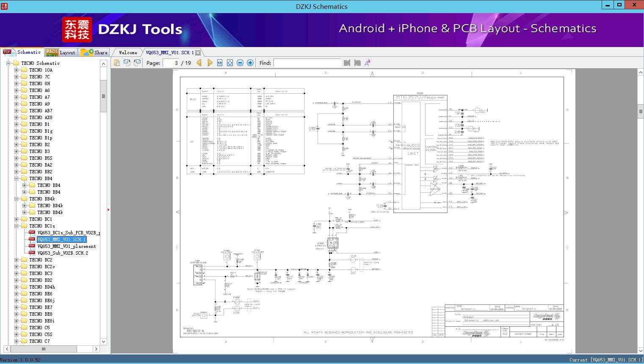
Task: Expand the TECNO BC2 folder
Action: 17,260
